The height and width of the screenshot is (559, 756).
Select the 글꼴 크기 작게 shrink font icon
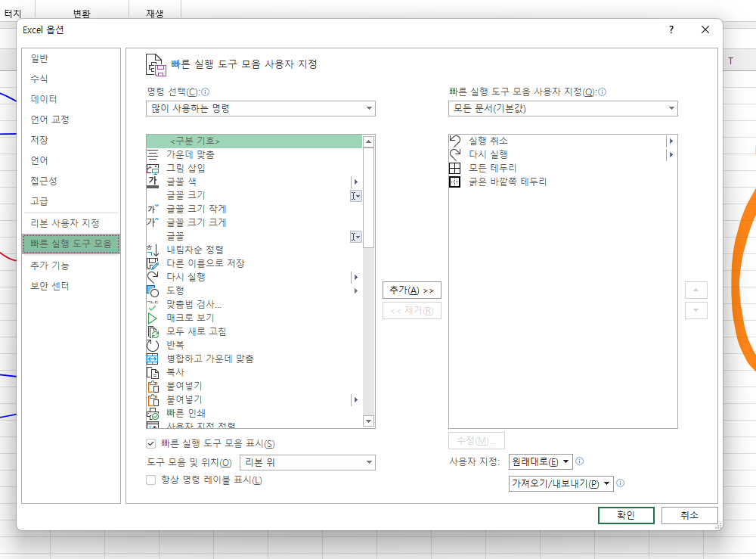click(x=153, y=209)
